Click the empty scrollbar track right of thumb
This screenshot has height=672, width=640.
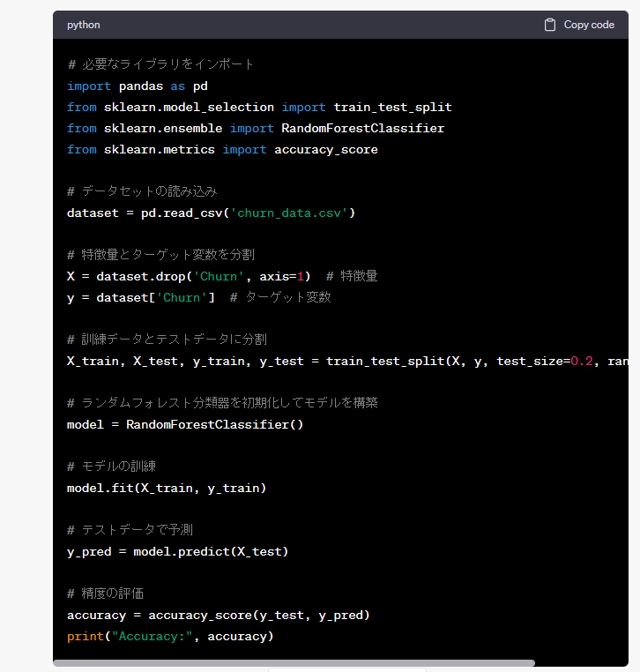580,662
